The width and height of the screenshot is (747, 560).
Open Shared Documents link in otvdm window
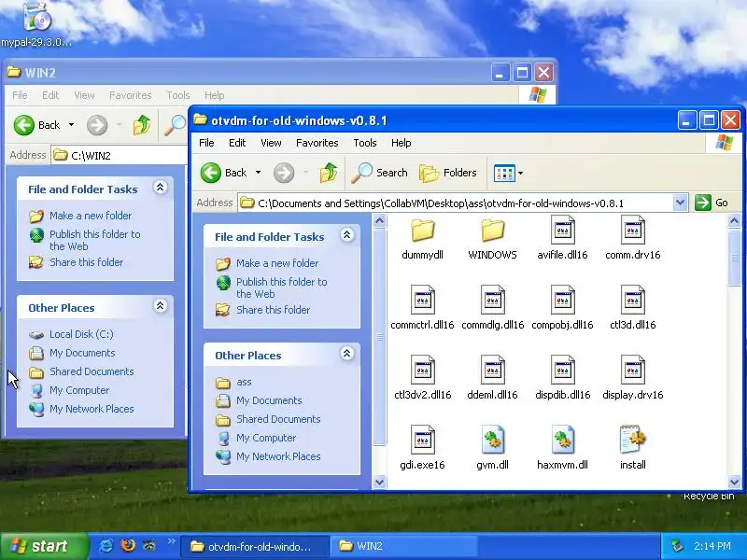point(278,419)
